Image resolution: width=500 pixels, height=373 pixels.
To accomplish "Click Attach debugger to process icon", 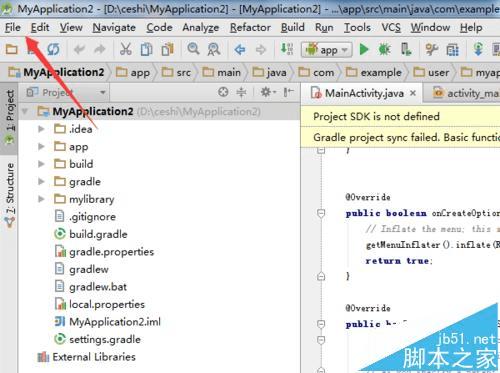I will tap(406, 50).
